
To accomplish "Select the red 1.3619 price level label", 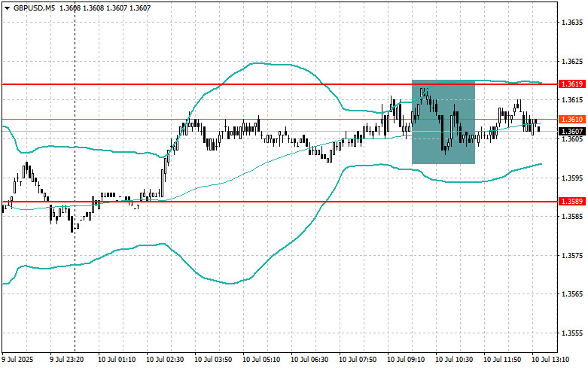I will [x=572, y=84].
